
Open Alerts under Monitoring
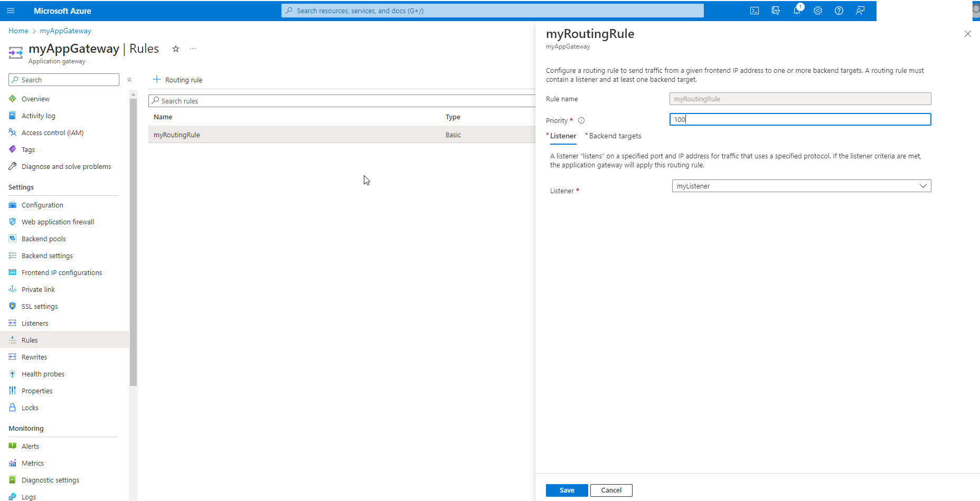[30, 446]
